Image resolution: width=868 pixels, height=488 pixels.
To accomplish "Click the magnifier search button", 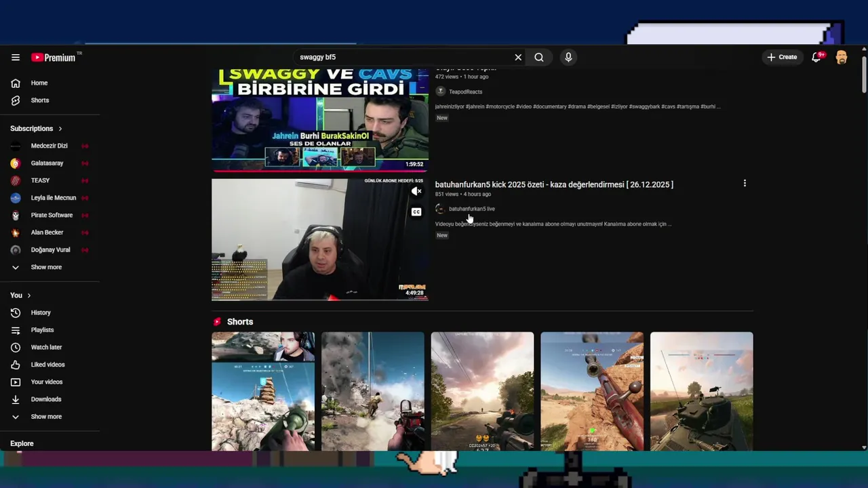I will 539,57.
